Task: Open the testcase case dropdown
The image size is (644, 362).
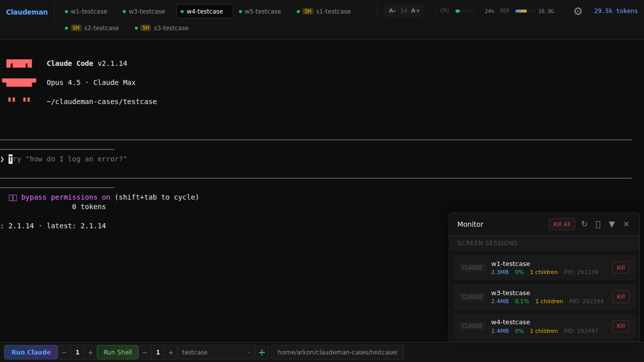Action: pyautogui.click(x=216, y=352)
